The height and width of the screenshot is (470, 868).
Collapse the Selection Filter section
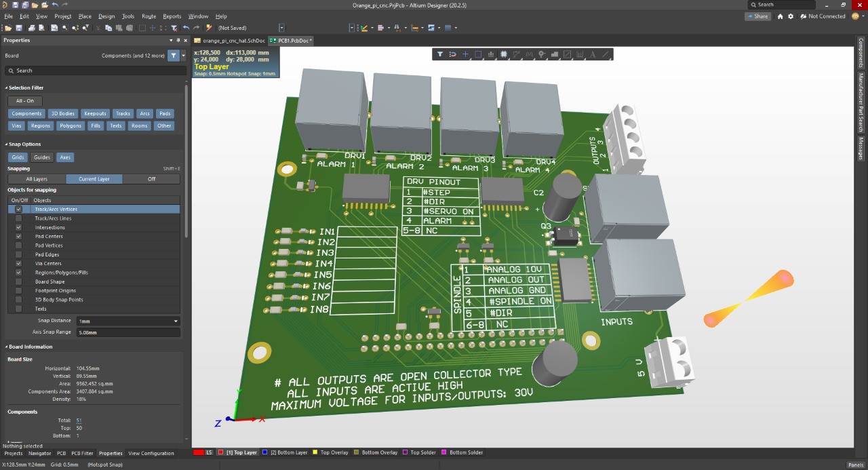point(7,88)
